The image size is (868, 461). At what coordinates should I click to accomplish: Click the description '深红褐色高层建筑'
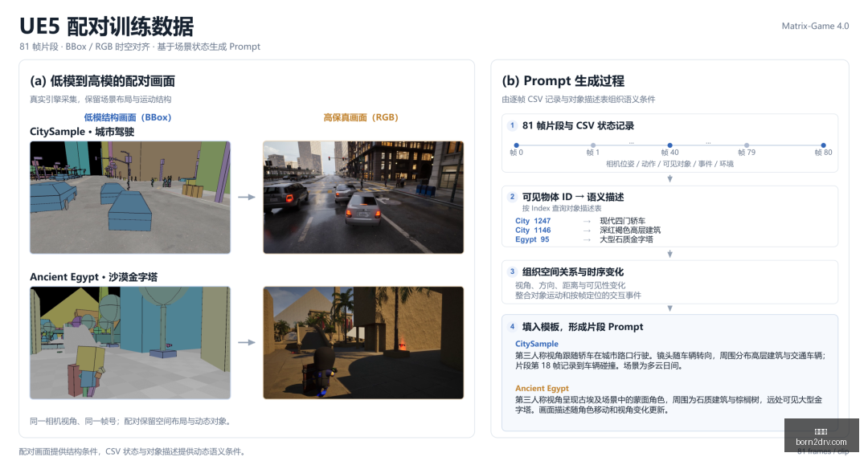(x=630, y=230)
